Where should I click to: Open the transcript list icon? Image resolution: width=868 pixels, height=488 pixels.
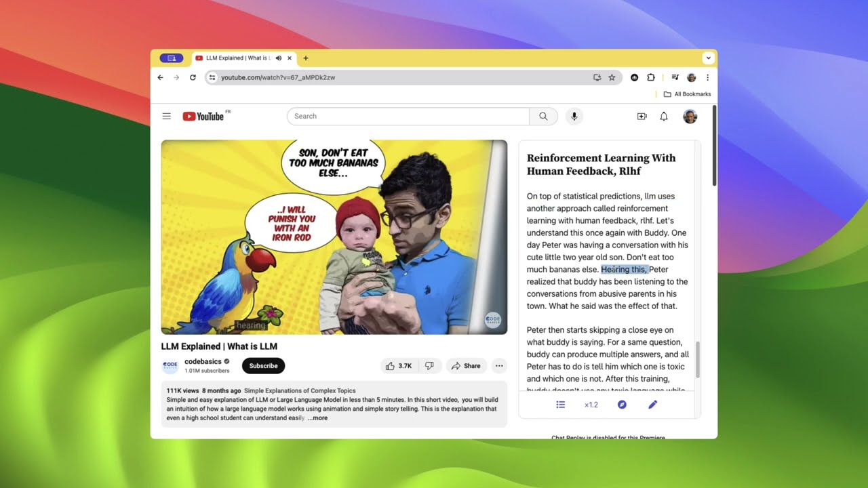(561, 405)
